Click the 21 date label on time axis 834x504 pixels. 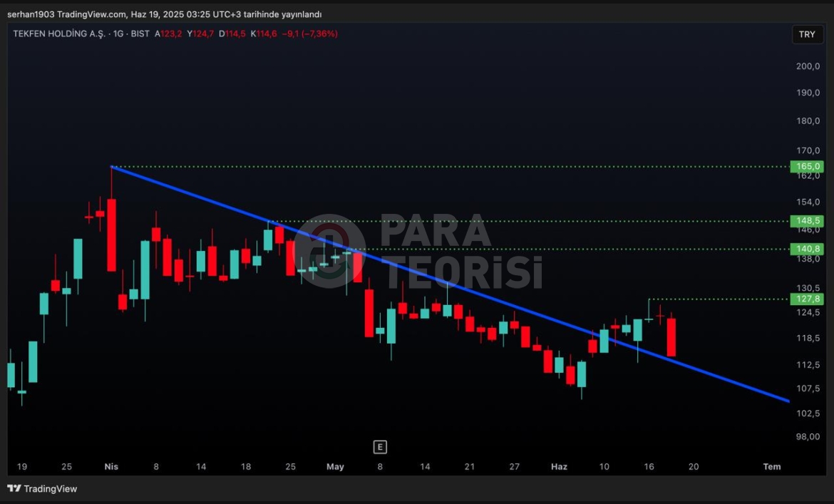[470, 466]
